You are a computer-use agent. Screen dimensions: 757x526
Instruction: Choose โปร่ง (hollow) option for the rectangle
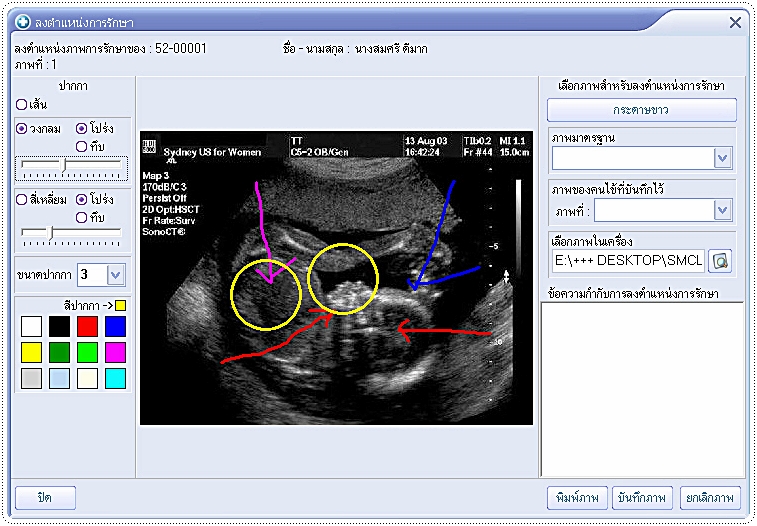[82, 199]
